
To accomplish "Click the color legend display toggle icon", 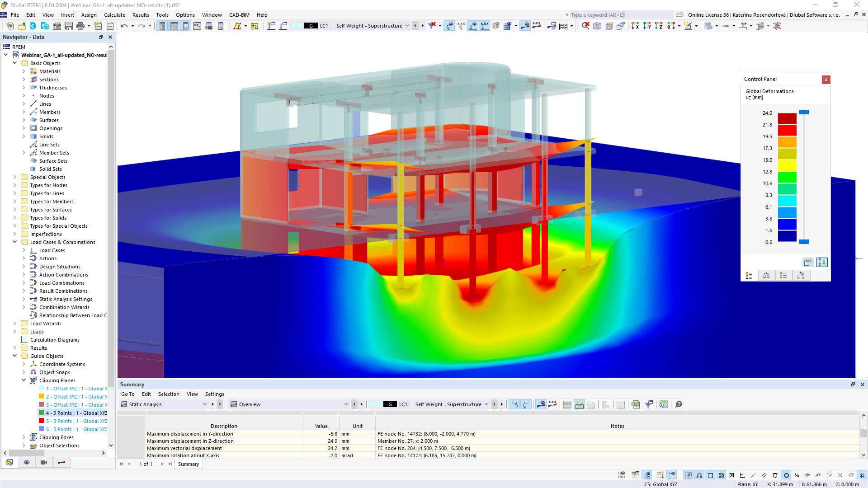I will pos(750,276).
